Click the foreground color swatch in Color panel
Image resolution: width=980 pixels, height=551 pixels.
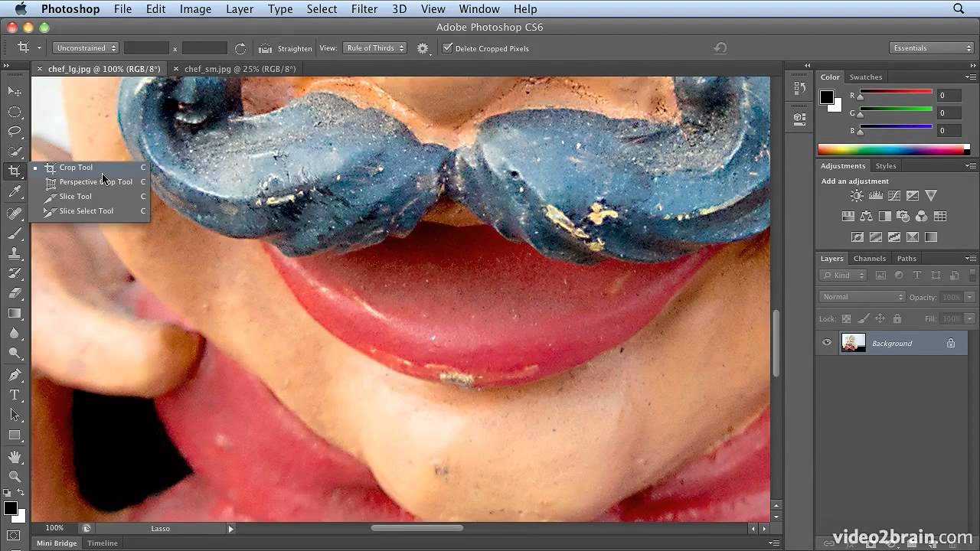[x=827, y=97]
